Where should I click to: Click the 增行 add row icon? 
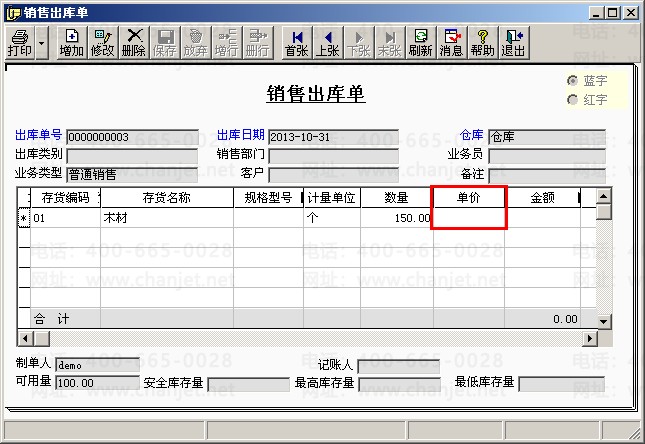pyautogui.click(x=227, y=43)
